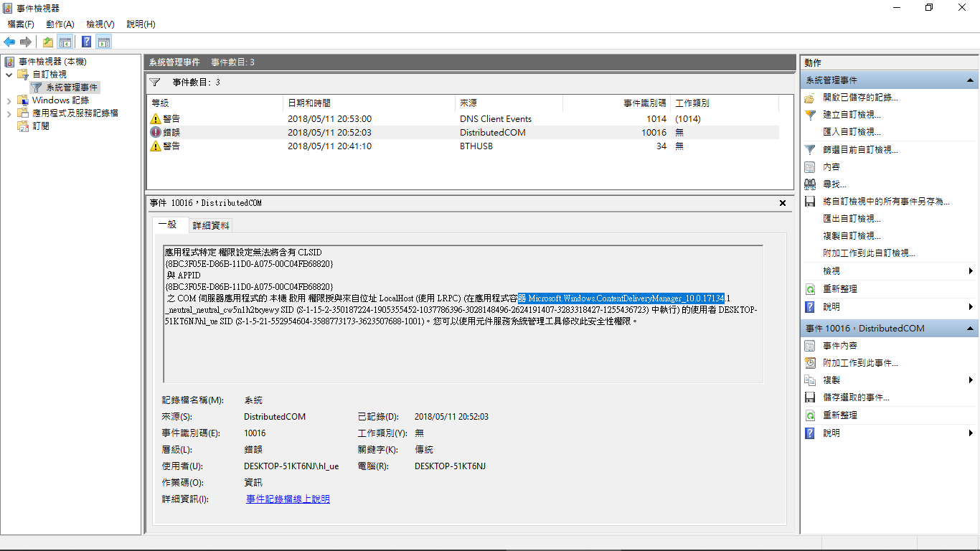Click the properties icon beside 內容
This screenshot has width=980, height=551.
point(810,167)
